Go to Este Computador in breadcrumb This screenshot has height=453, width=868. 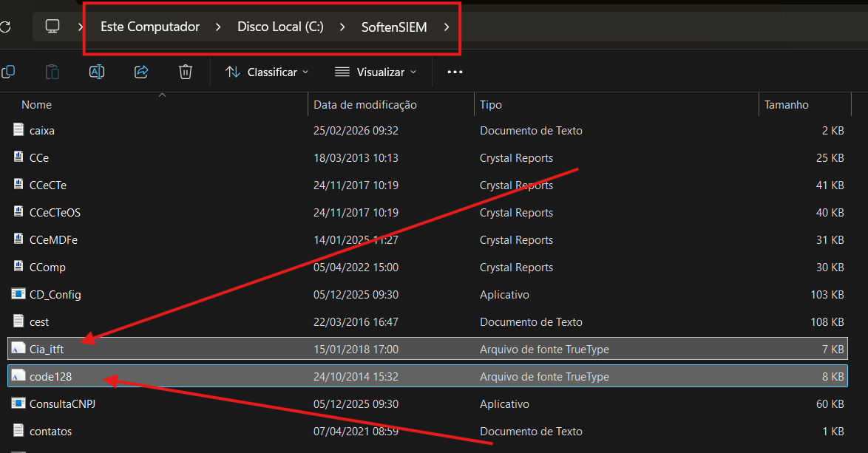pos(150,27)
